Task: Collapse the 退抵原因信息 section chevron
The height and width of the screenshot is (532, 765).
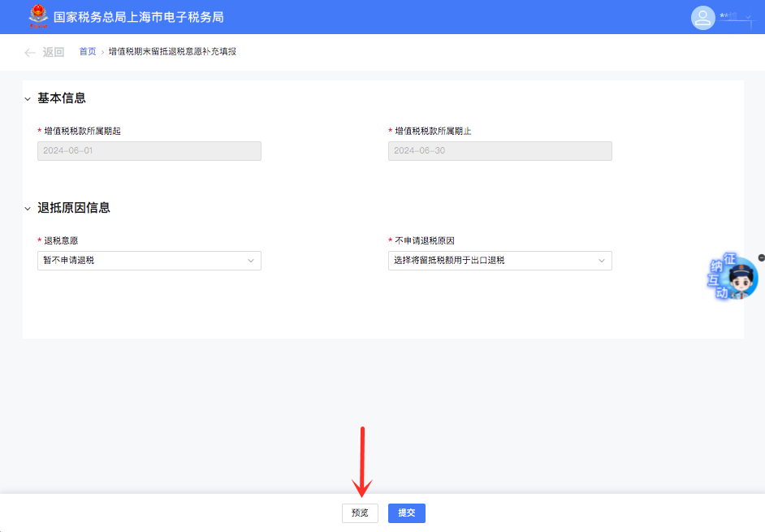Action: 28,209
